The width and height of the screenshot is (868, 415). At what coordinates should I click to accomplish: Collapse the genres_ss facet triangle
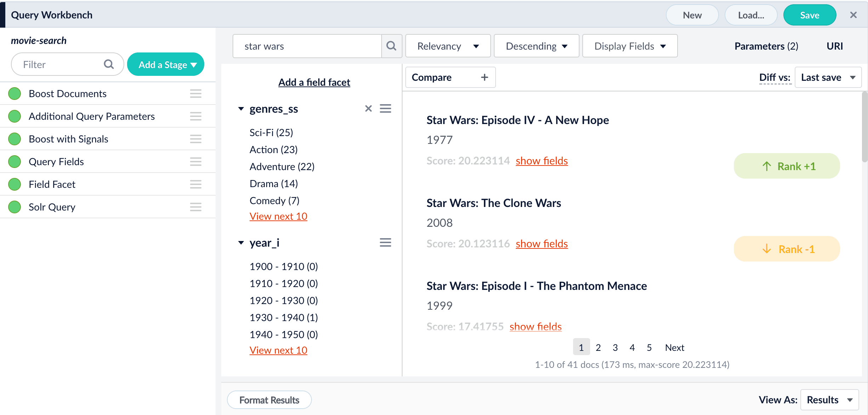(x=241, y=109)
